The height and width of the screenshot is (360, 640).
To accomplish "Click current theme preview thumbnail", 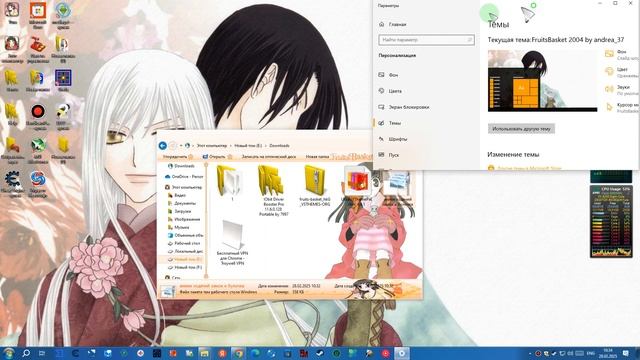I will tap(542, 81).
